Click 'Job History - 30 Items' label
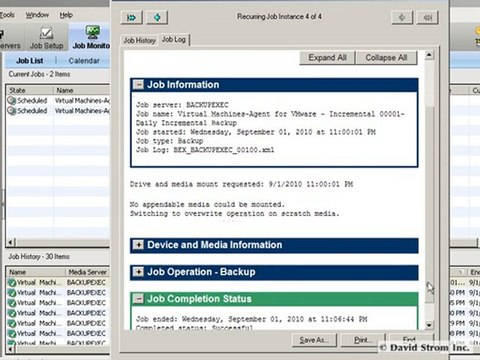Image resolution: width=480 pixels, height=360 pixels. [39, 257]
